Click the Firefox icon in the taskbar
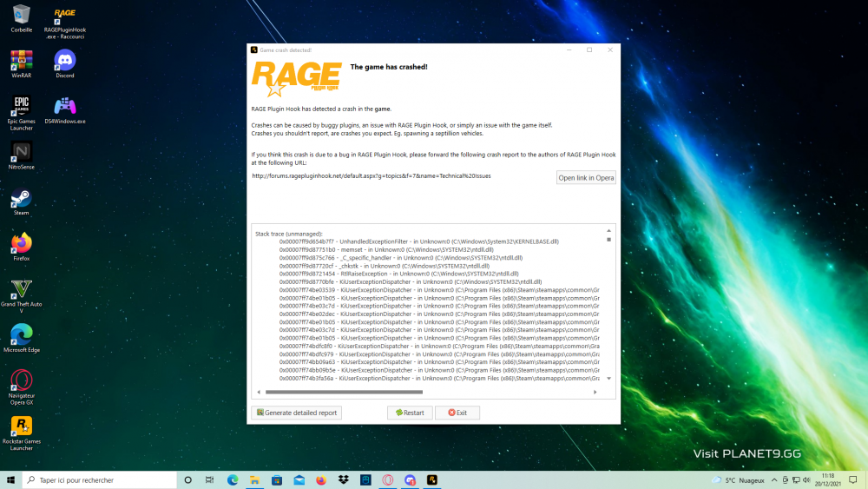This screenshot has width=868, height=489. [x=321, y=479]
